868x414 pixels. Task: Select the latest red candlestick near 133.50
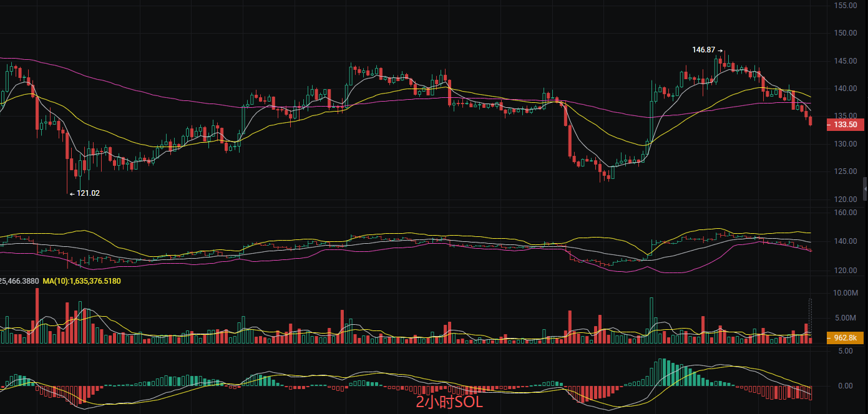click(811, 121)
